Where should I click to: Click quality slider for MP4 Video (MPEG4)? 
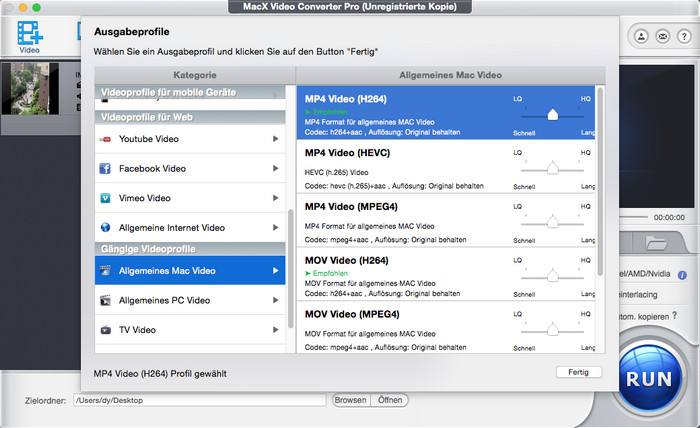click(x=553, y=222)
